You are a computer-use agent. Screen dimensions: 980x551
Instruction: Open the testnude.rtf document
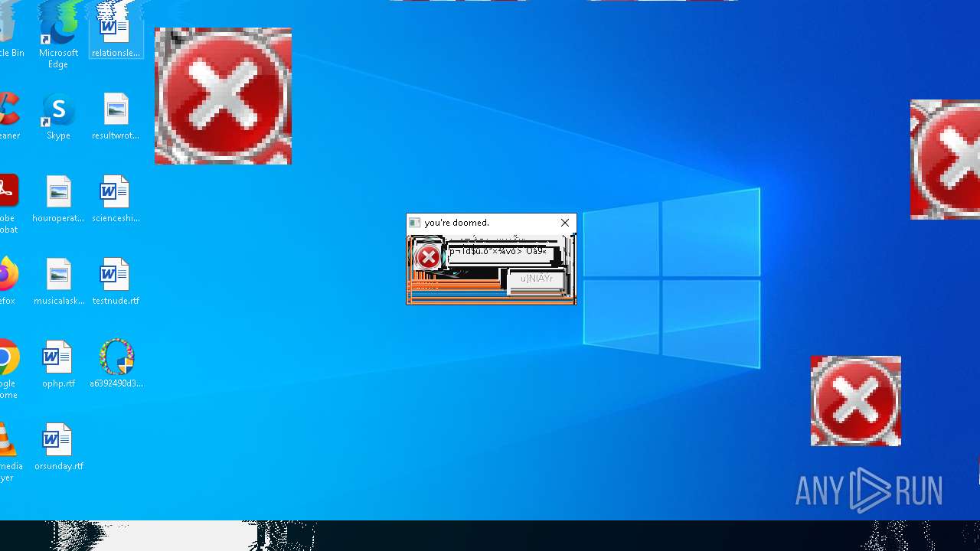click(116, 282)
